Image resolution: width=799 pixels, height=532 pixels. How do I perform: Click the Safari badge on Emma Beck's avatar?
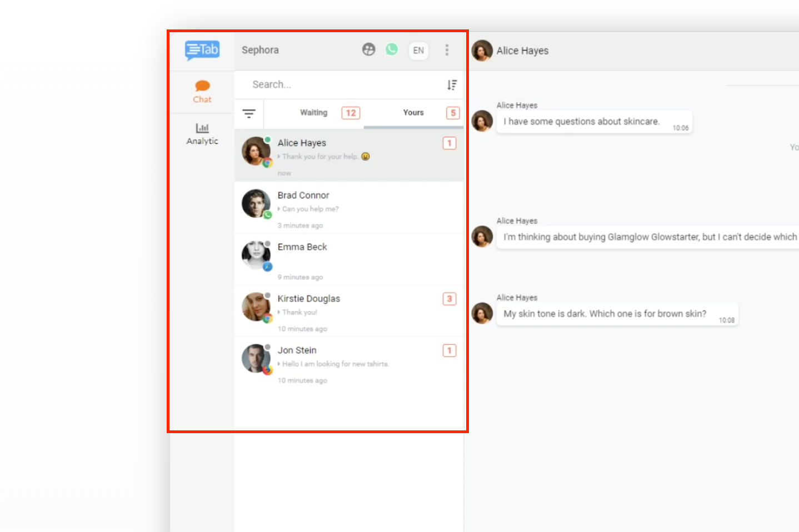(x=268, y=267)
